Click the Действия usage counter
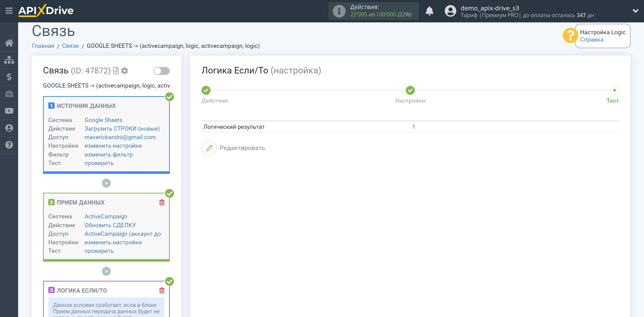 [373, 11]
